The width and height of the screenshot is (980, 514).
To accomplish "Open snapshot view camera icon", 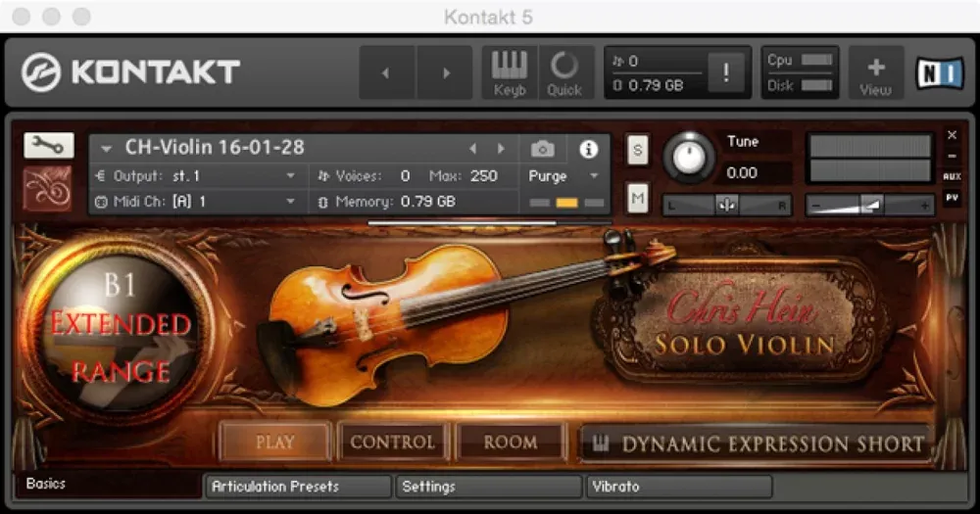I will click(543, 149).
